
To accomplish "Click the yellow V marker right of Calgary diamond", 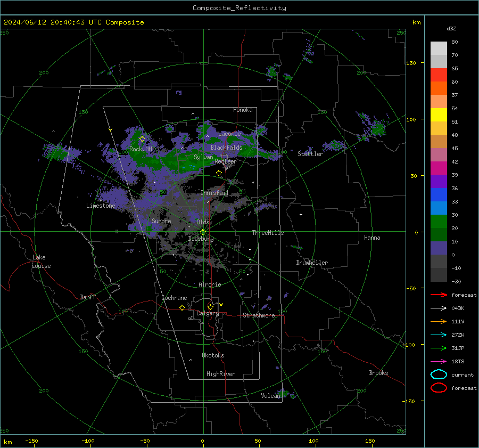I will (221, 305).
